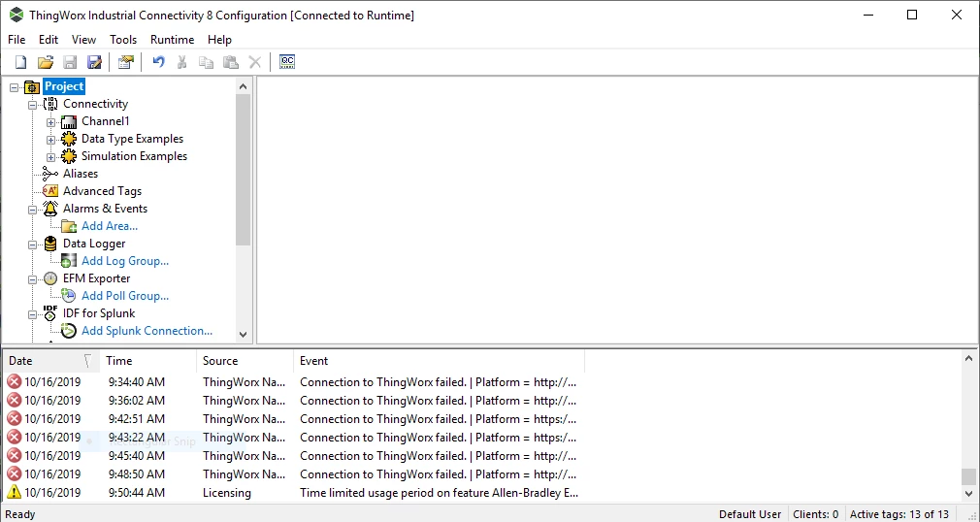Collapse the Project tree node
Screen dimensions: 980x522
(15, 87)
